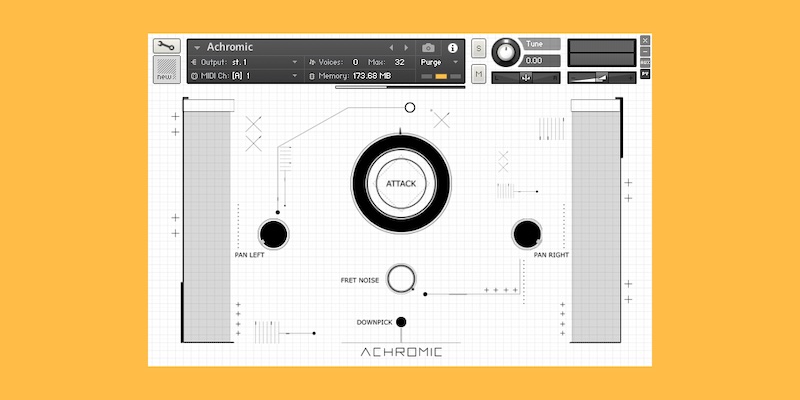Click the Tune label
The width and height of the screenshot is (800, 400).
534,44
